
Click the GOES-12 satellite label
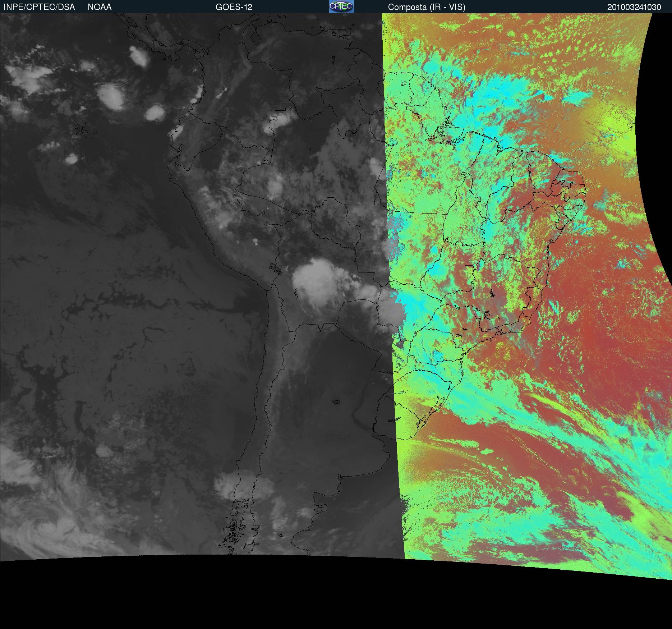click(x=234, y=7)
